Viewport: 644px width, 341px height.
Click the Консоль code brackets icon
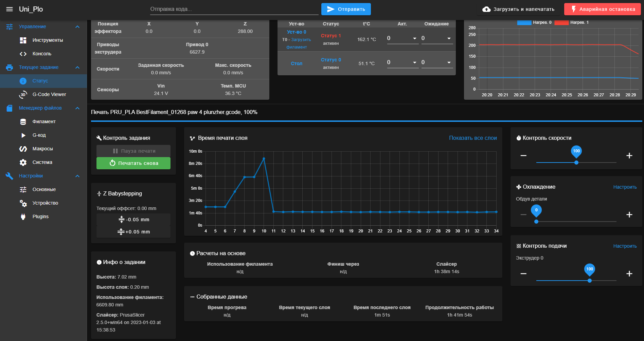[23, 54]
